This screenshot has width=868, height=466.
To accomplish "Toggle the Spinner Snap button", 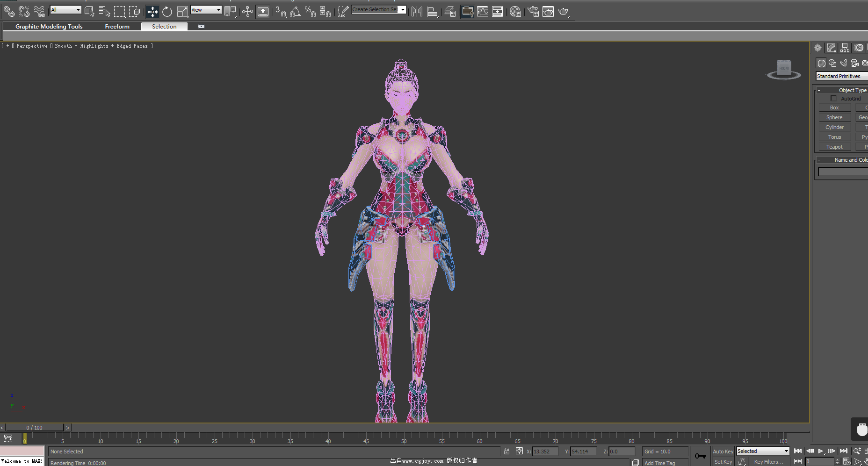I will 325,12.
